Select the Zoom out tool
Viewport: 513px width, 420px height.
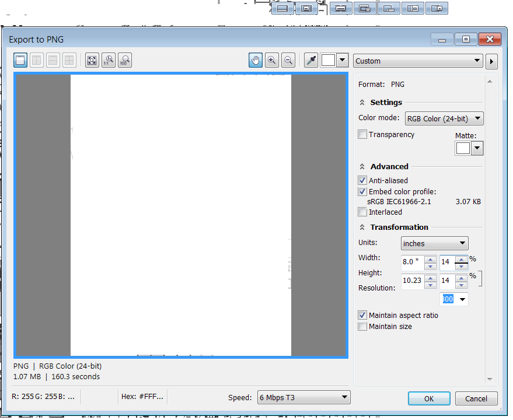pyautogui.click(x=288, y=60)
